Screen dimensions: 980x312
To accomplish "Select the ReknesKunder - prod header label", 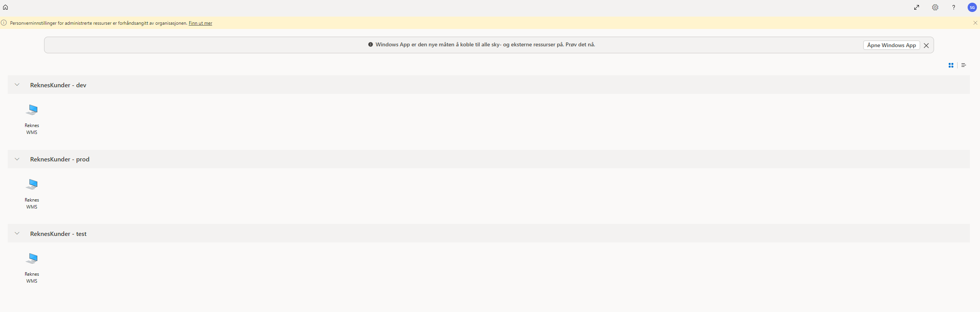I will point(60,159).
